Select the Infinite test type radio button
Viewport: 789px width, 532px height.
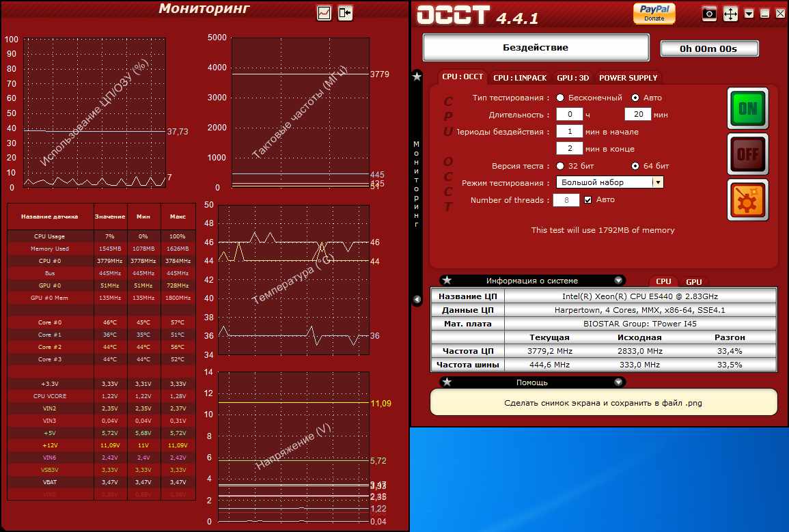560,98
